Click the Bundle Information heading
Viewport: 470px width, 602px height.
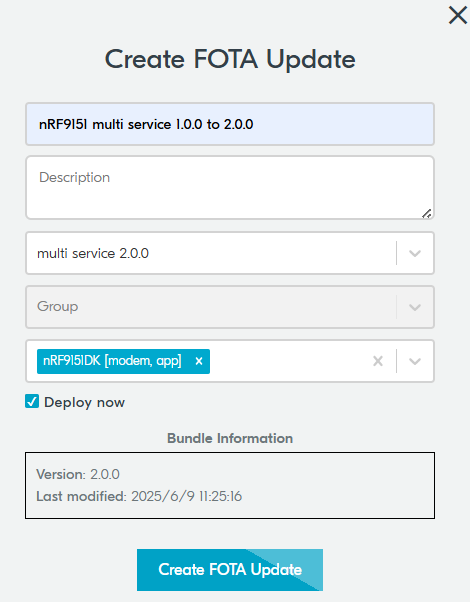pyautogui.click(x=230, y=438)
